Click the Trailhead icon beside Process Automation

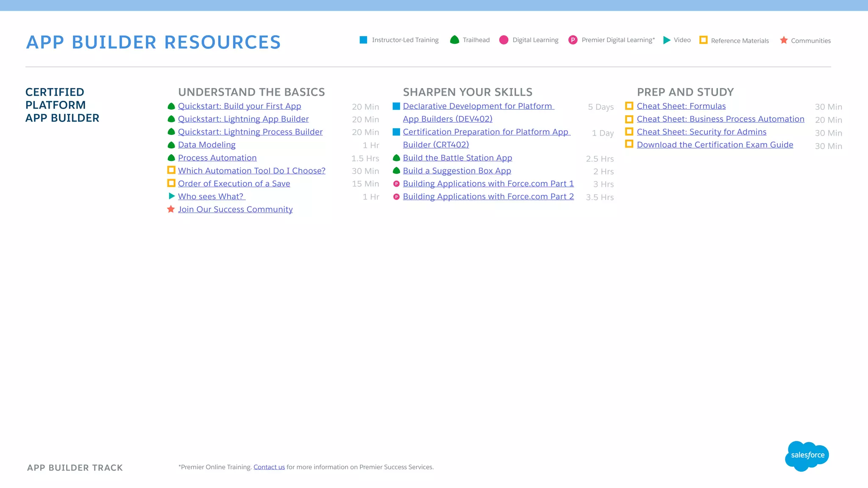pyautogui.click(x=171, y=158)
